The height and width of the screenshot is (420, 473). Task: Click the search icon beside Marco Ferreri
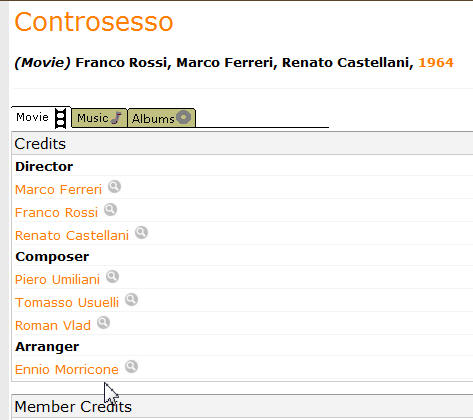click(x=114, y=187)
